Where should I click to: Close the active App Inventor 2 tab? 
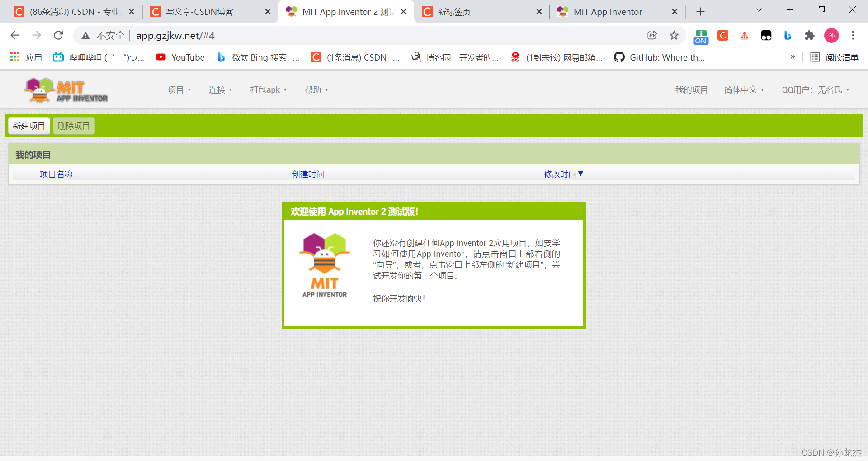[404, 12]
